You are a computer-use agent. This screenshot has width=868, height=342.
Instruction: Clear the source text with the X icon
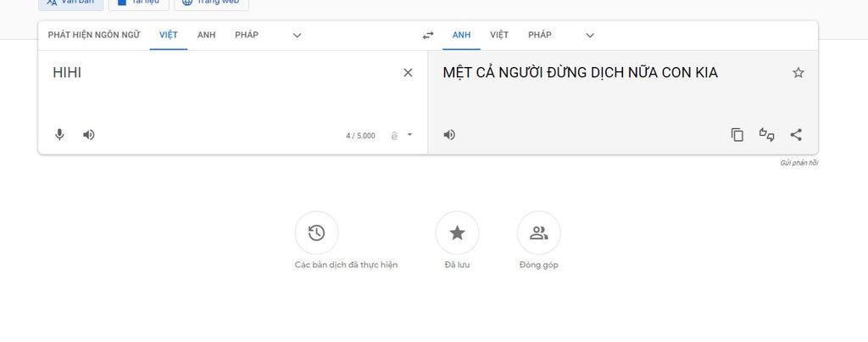pos(408,73)
